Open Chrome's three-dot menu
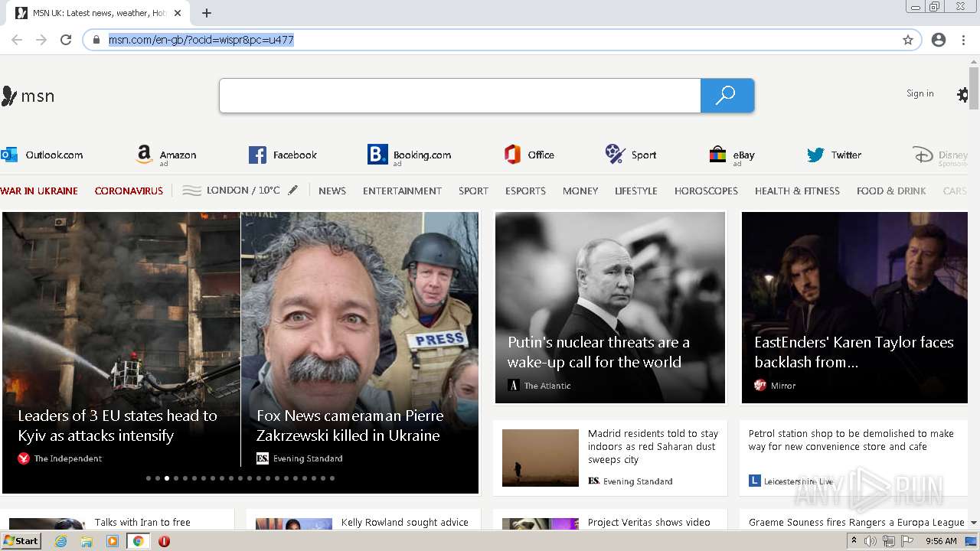This screenshot has width=980, height=551. point(963,40)
